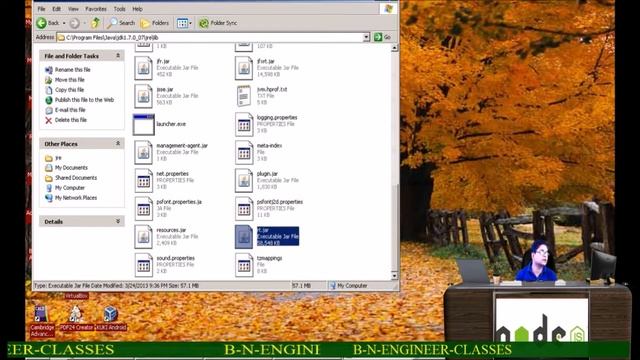Click My Computer zone in status bar
This screenshot has width=640, height=360.
349,286
